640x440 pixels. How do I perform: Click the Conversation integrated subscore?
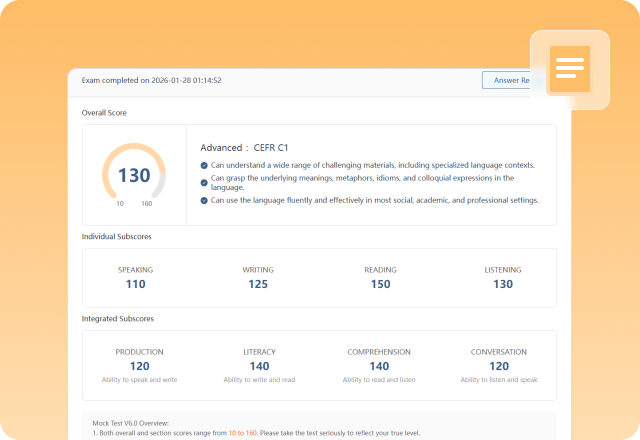coord(499,365)
